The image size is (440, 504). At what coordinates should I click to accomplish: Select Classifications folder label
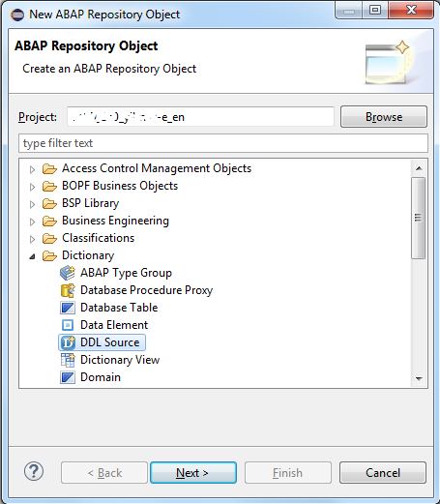point(98,238)
